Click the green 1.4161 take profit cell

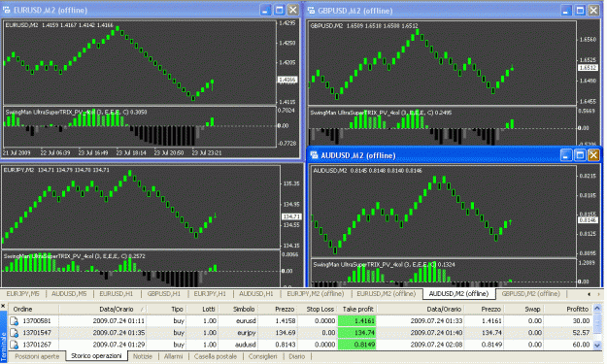pos(357,321)
